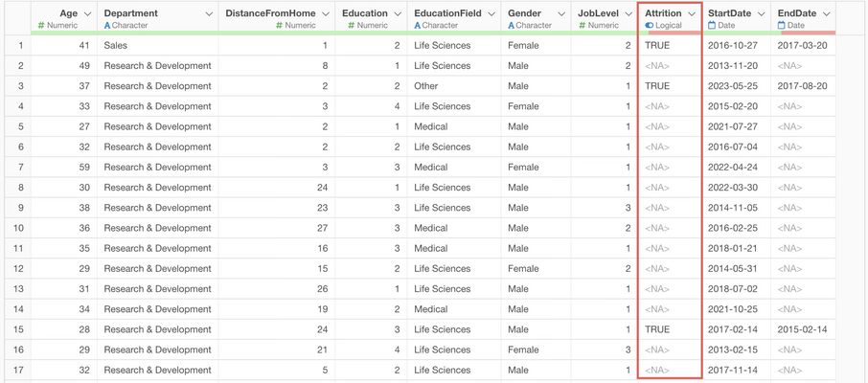Screen dimensions: 868x383
Task: Click the Numeric hash icon under Age
Action: click(41, 26)
